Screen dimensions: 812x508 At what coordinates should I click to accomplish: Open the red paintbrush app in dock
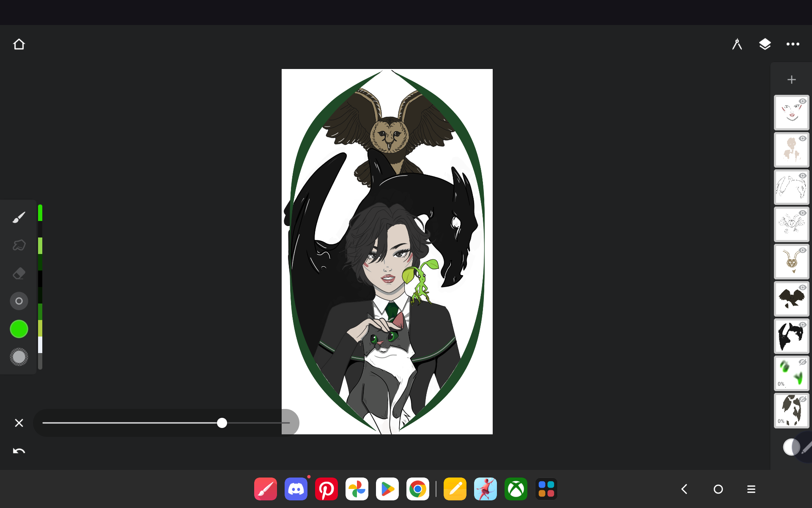pos(266,489)
